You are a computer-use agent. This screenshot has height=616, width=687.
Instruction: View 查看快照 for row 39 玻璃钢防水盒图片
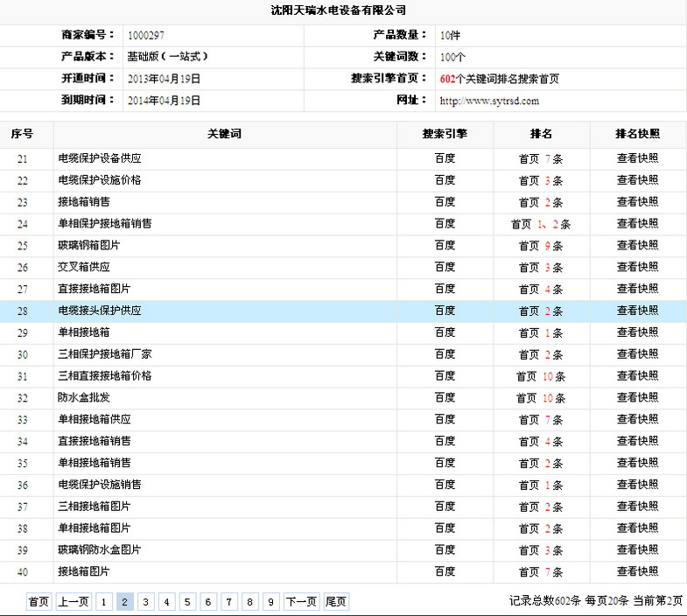click(x=637, y=549)
